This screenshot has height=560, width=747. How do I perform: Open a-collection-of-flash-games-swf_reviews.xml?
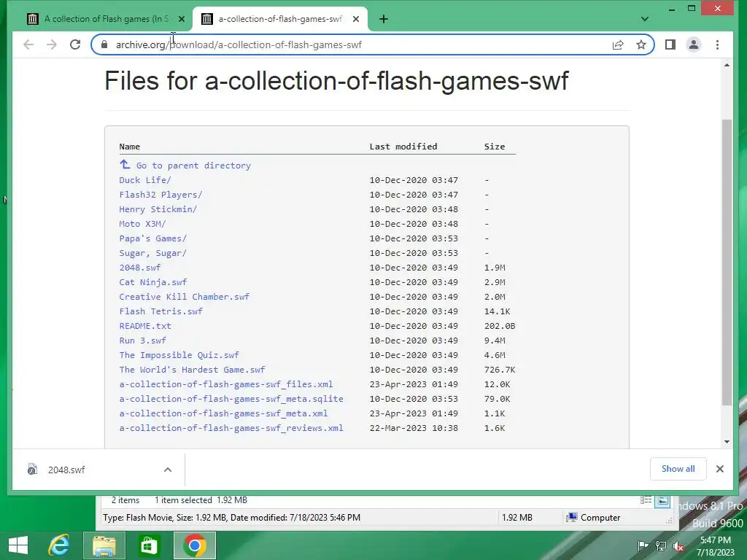point(231,428)
